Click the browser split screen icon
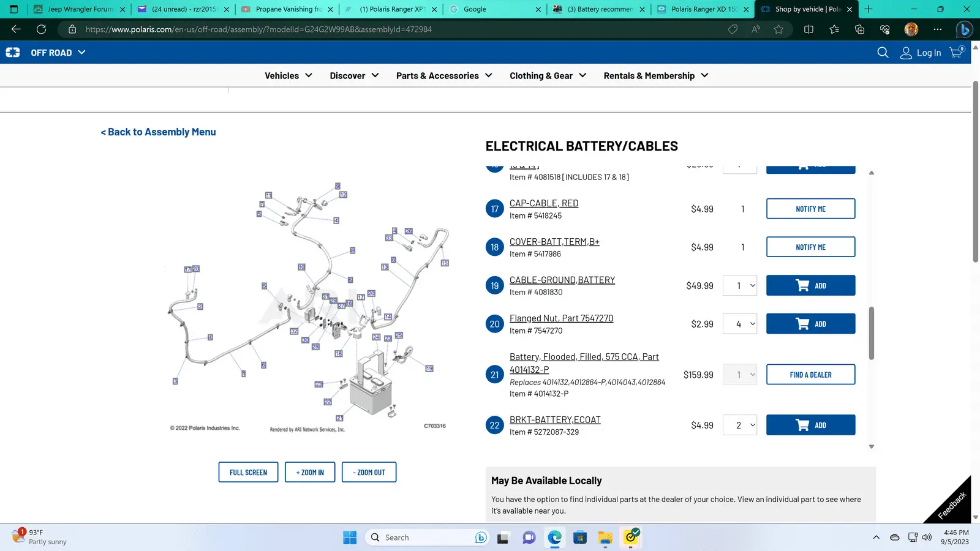This screenshot has height=551, width=980. click(809, 29)
